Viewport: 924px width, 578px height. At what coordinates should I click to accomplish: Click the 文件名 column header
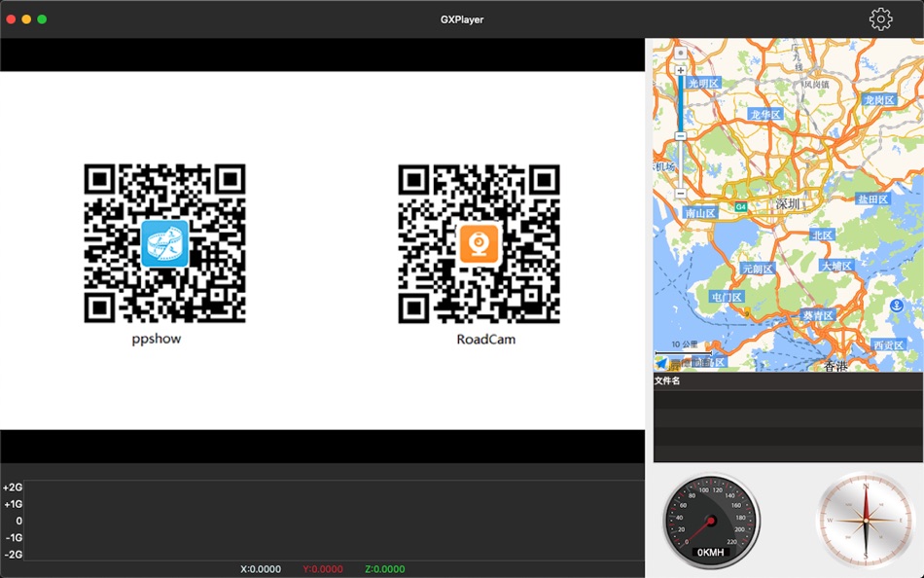tap(667, 381)
